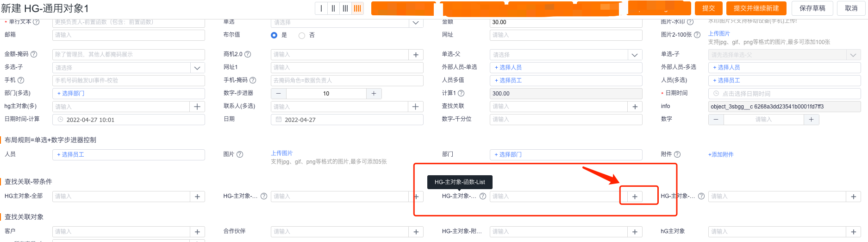The image size is (868, 242).
Task: Click +选择人员 for 外部人员-多选
Action: point(726,67)
